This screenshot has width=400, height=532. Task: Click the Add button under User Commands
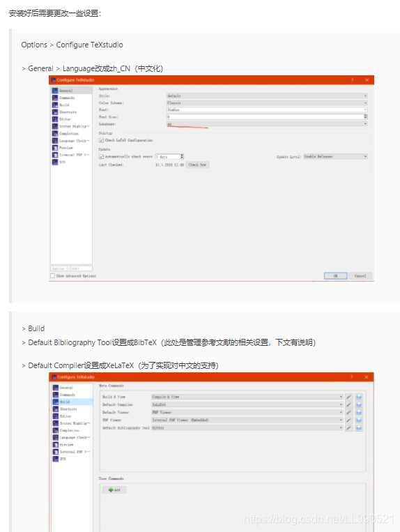pos(114,490)
